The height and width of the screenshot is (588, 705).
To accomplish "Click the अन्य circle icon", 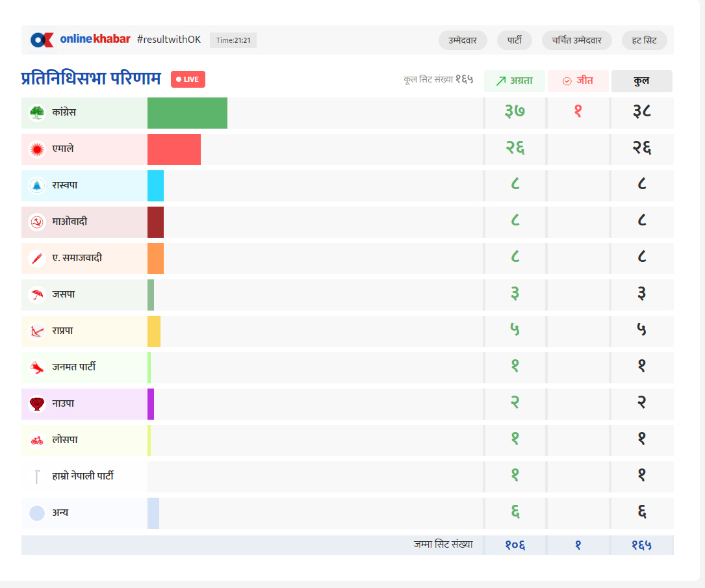I will point(37,513).
